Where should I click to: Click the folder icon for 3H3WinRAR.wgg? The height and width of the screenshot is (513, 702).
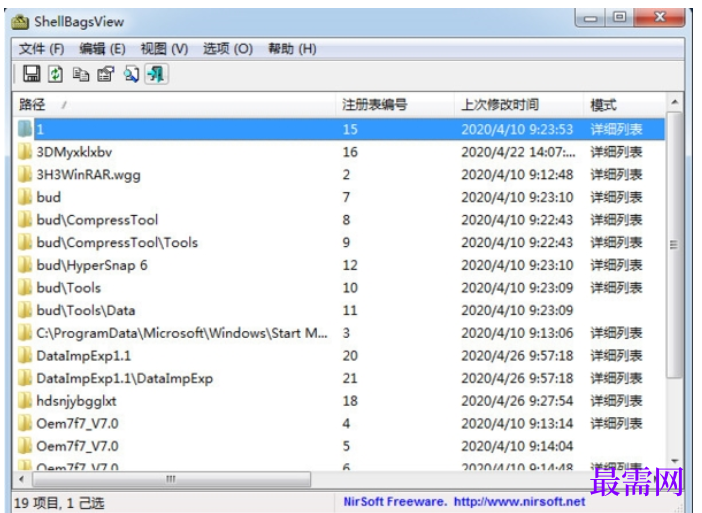tap(25, 174)
